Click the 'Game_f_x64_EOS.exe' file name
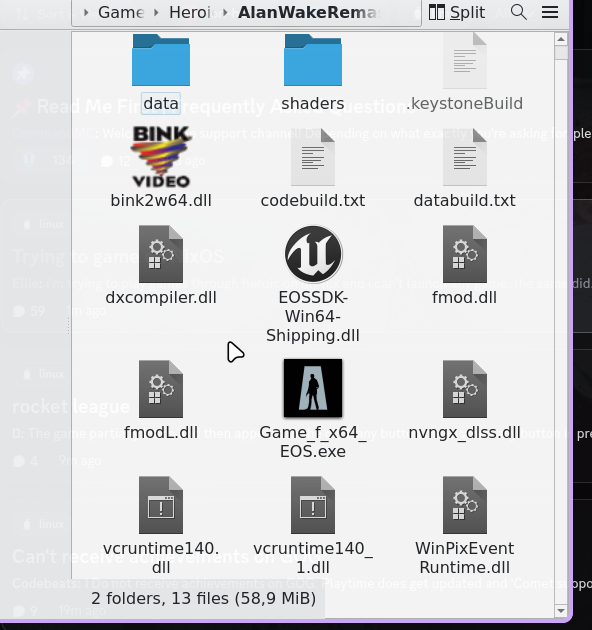This screenshot has width=592, height=630. (313, 442)
